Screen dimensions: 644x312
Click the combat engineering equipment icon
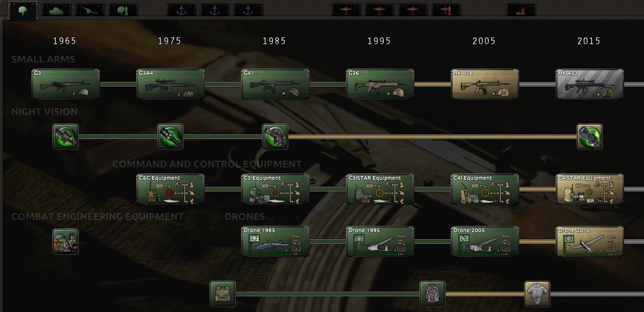(x=66, y=242)
